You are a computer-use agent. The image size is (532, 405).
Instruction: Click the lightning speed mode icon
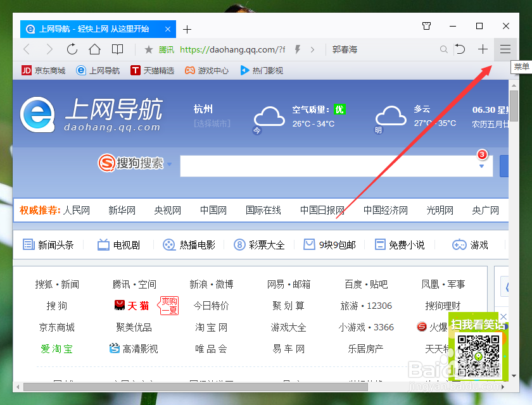298,49
